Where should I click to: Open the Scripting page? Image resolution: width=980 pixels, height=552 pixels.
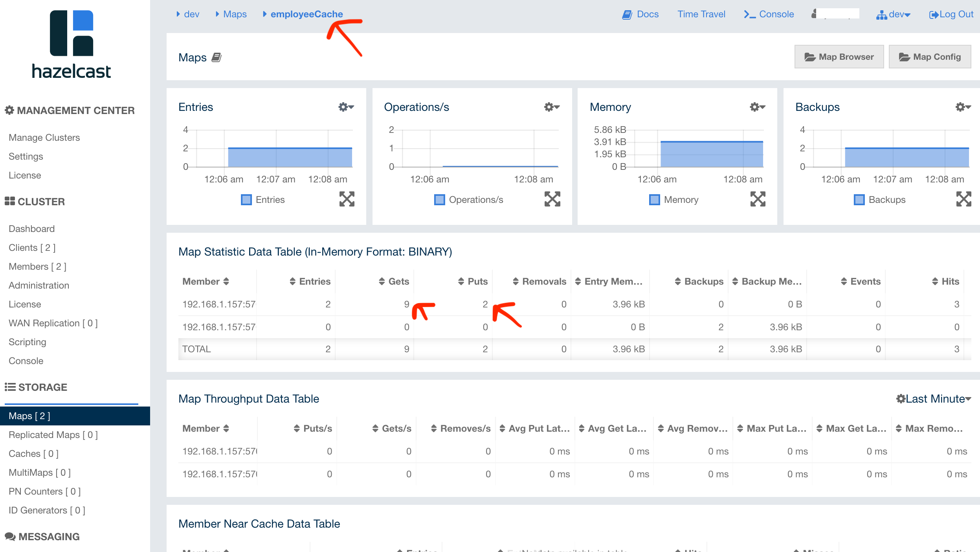point(28,342)
